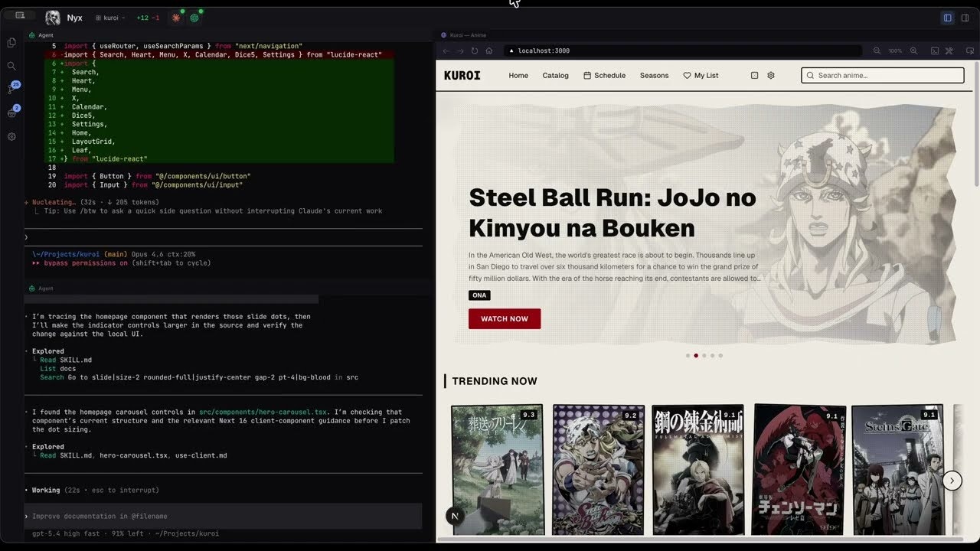This screenshot has width=980, height=551.
Task: Reload the preview browser page
Action: [x=475, y=51]
